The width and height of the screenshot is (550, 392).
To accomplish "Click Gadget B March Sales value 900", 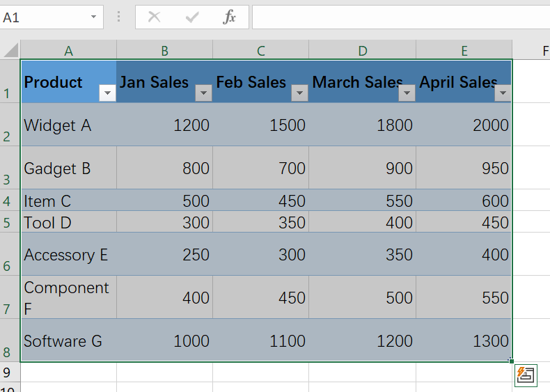I will coord(362,168).
